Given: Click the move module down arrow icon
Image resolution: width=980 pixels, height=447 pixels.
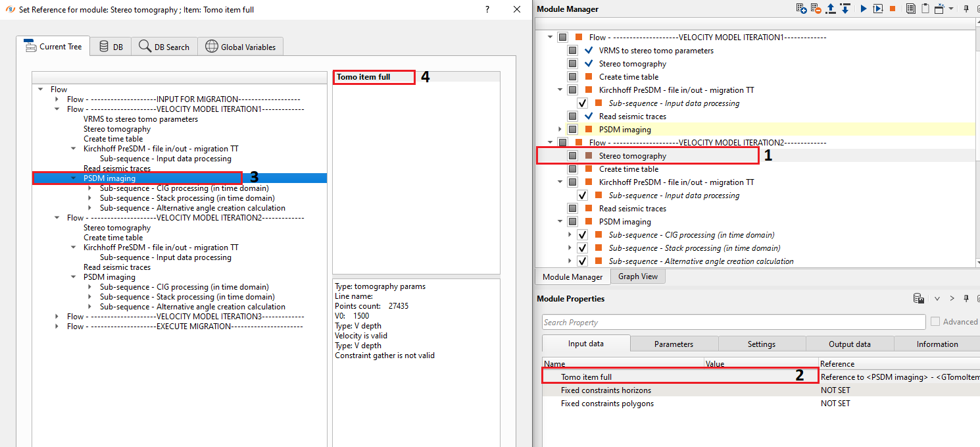Looking at the screenshot, I should (x=845, y=9).
